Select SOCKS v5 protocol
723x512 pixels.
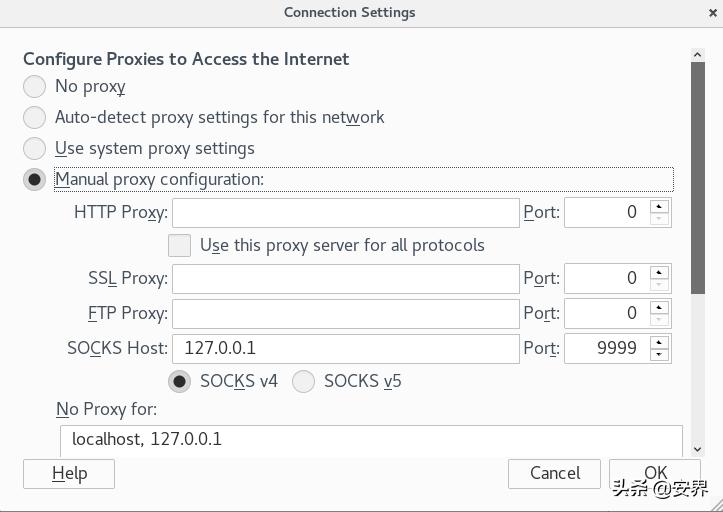303,382
